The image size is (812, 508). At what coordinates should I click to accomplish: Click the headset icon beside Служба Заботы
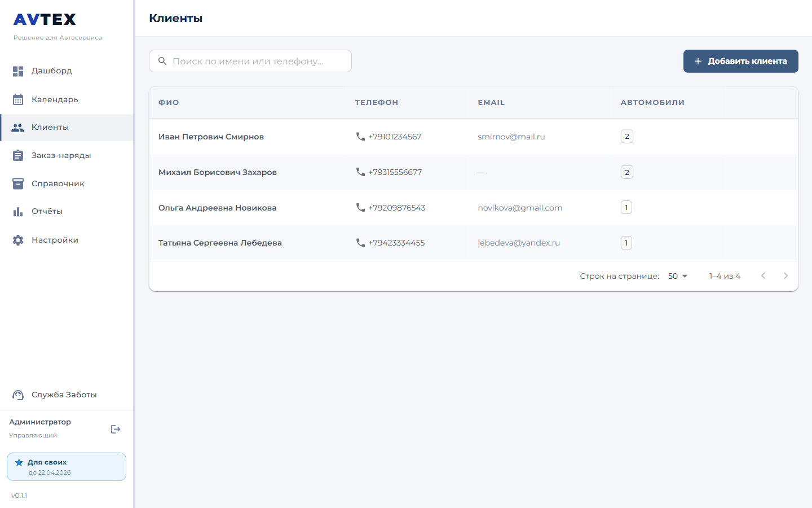[17, 395]
